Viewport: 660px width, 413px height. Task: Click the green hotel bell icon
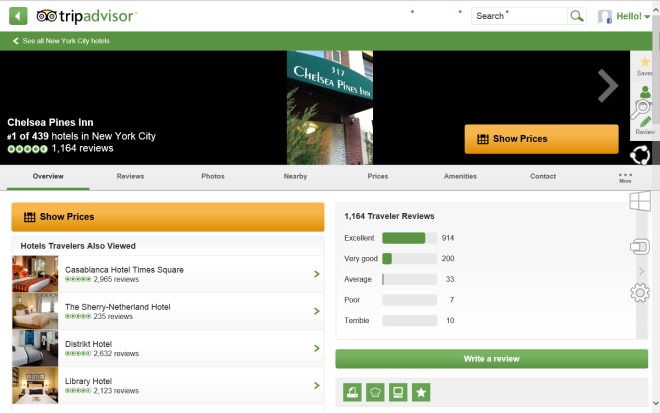click(x=352, y=392)
